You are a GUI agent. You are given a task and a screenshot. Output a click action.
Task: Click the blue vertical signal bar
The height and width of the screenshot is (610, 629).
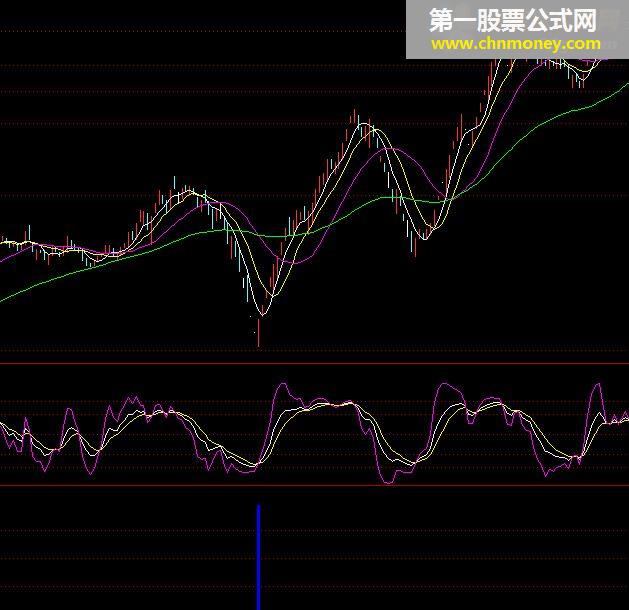click(259, 557)
